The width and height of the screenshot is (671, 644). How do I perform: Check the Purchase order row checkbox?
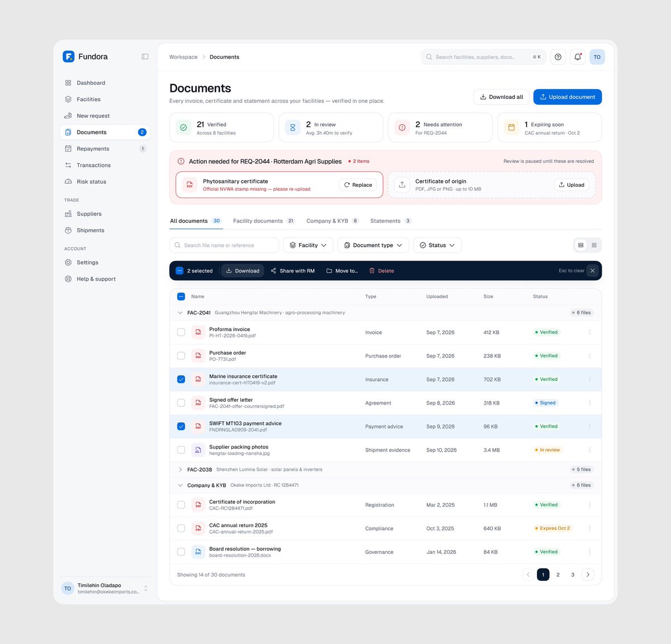pos(181,356)
